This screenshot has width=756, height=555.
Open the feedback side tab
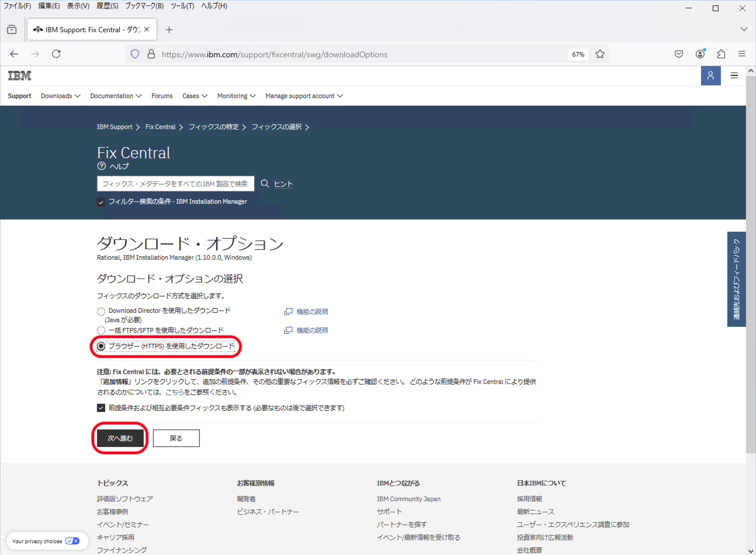pyautogui.click(x=736, y=279)
